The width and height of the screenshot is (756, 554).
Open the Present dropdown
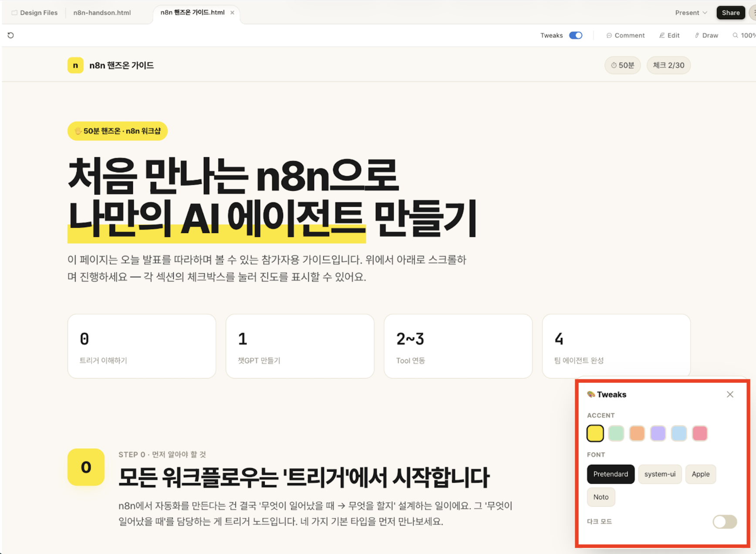pos(691,13)
